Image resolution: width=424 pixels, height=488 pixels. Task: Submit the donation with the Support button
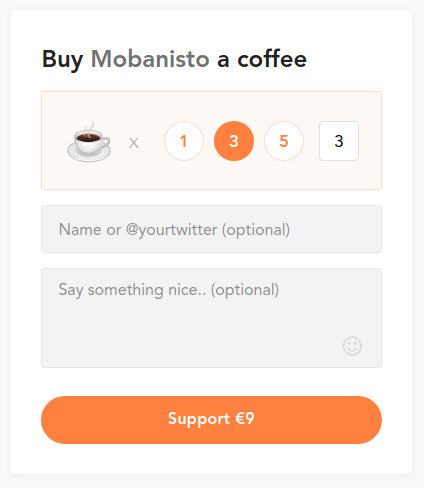[211, 420]
